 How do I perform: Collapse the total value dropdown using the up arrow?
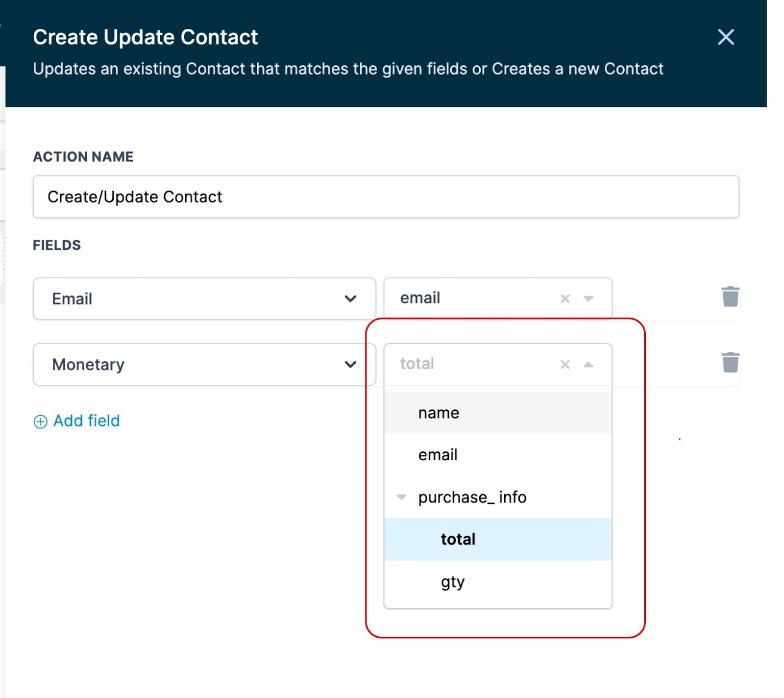pyautogui.click(x=588, y=364)
